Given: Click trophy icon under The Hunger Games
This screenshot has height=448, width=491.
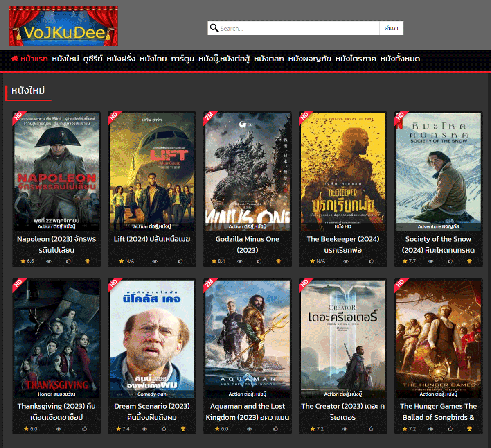Looking at the screenshot, I should [x=469, y=429].
